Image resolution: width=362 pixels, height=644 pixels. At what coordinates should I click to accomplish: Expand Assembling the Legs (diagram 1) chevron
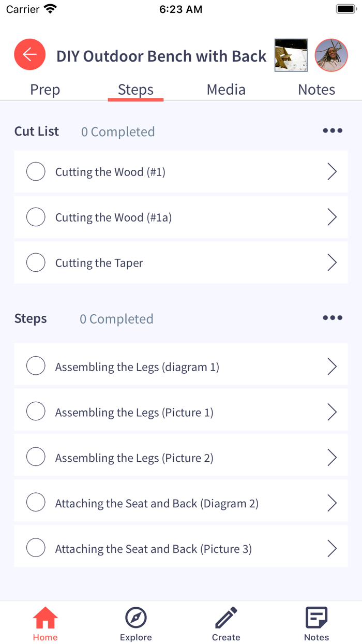332,367
